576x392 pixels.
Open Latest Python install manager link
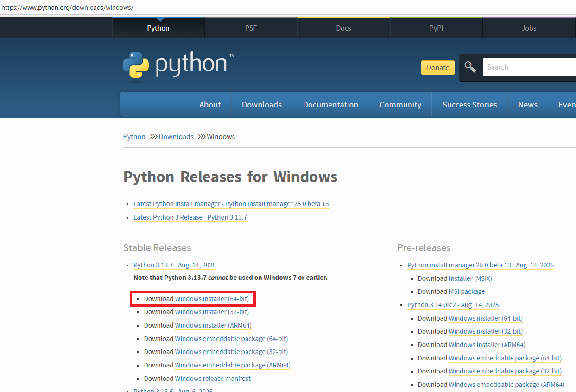[x=231, y=204]
